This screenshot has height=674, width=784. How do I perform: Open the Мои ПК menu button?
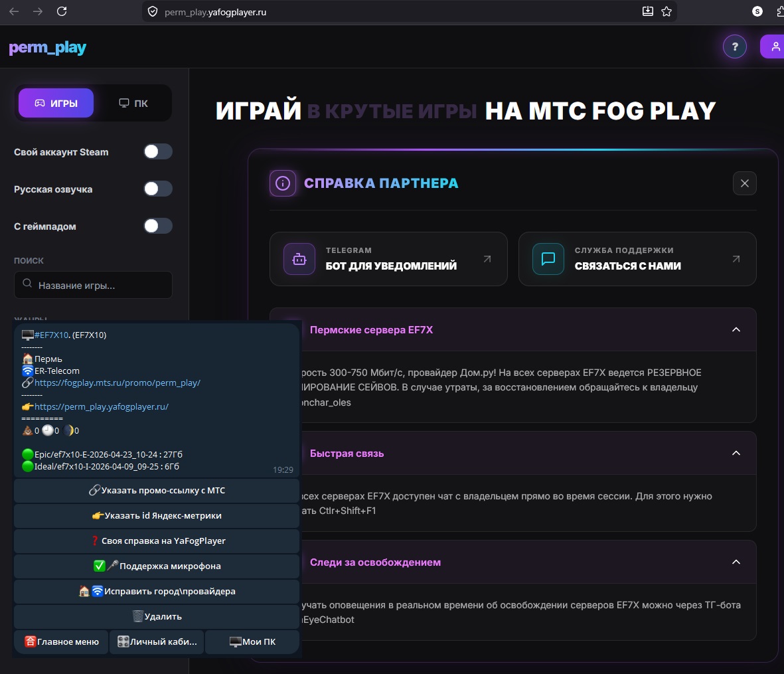(x=252, y=641)
